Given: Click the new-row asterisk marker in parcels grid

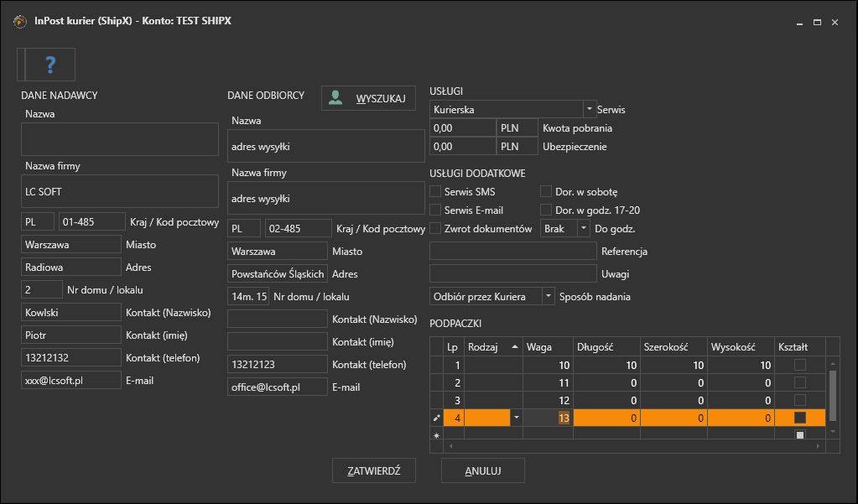Looking at the screenshot, I should (437, 435).
